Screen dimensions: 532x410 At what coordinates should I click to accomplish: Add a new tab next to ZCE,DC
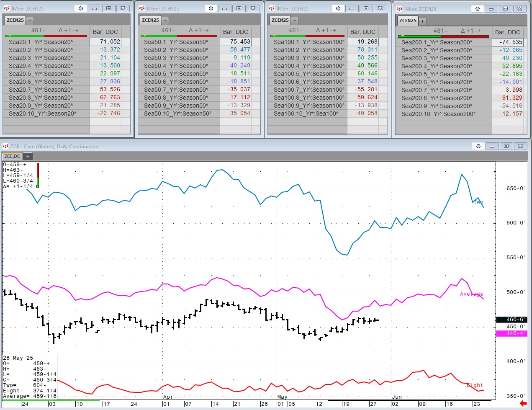[28, 156]
